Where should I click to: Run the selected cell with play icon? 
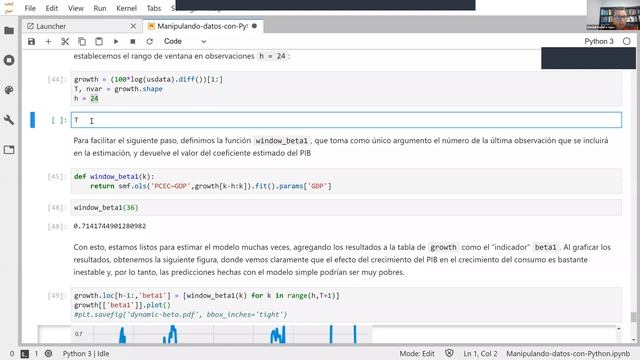tap(116, 42)
